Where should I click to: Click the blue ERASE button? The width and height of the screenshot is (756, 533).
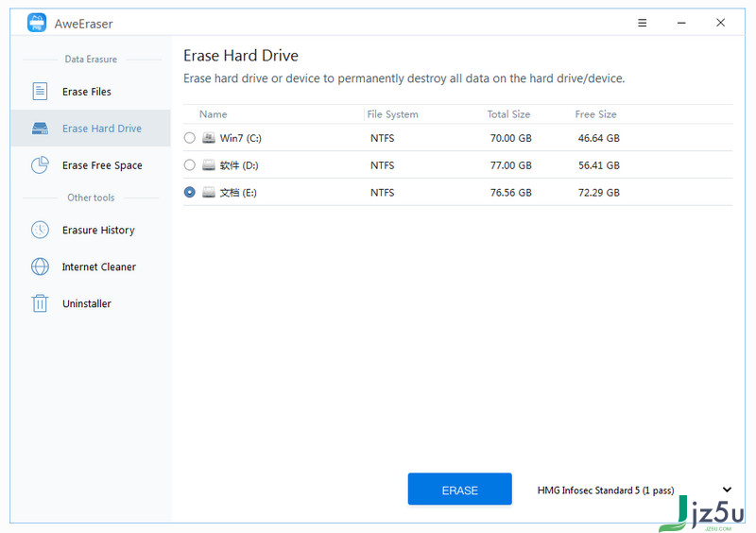point(459,490)
